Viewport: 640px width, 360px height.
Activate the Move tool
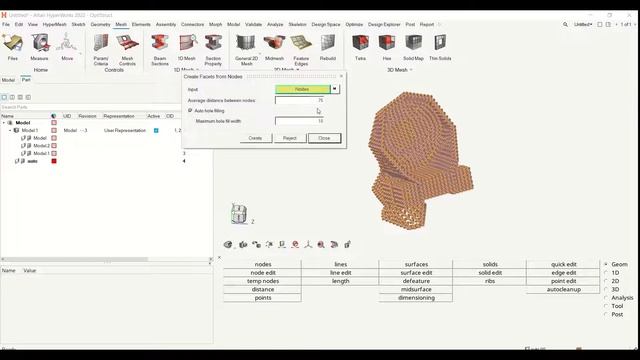pos(67,47)
